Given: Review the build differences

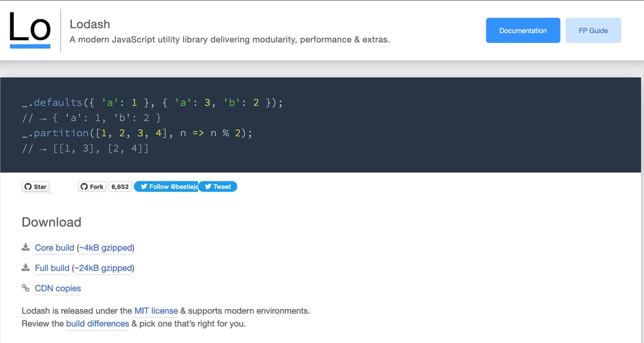Looking at the screenshot, I should pyautogui.click(x=97, y=323).
